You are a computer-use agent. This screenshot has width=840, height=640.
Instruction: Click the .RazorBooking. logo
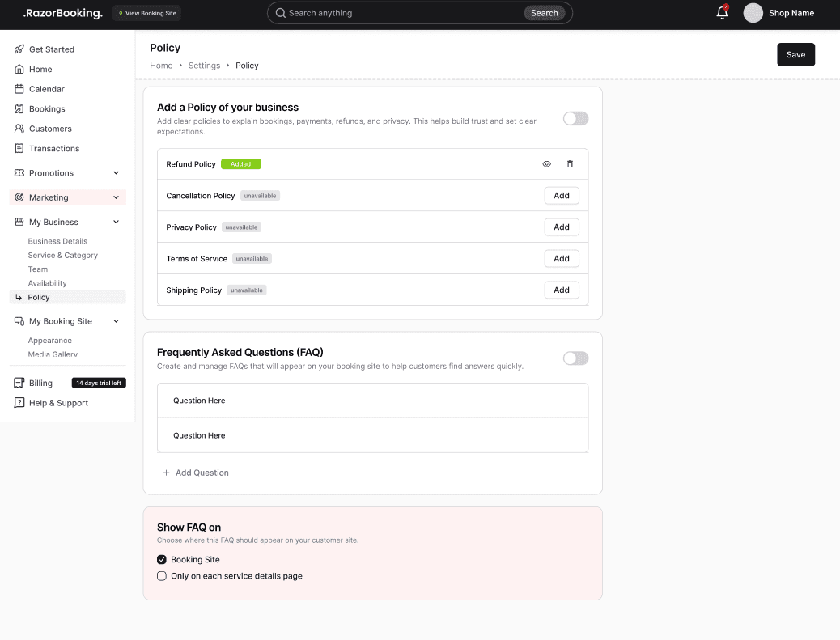(x=62, y=13)
